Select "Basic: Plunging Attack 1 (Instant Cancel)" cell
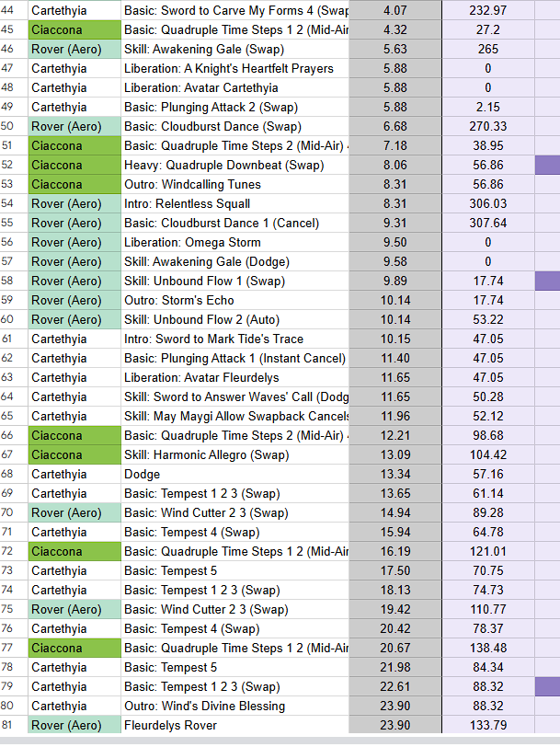The height and width of the screenshot is (747, 560). 235,358
